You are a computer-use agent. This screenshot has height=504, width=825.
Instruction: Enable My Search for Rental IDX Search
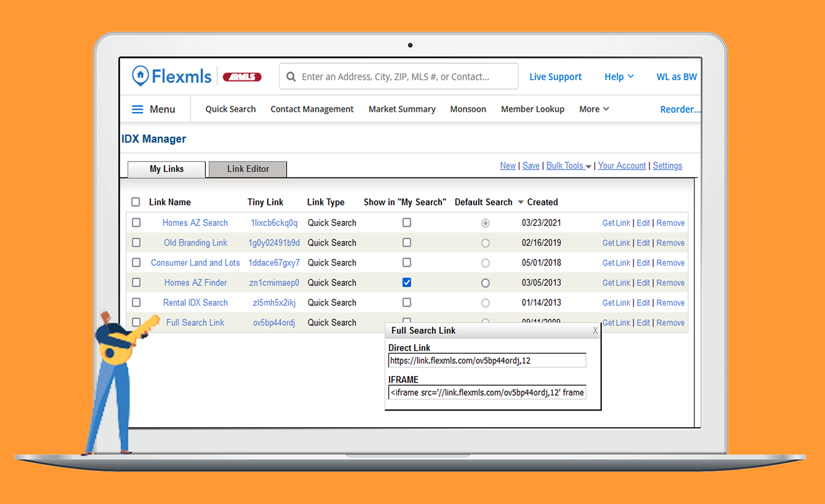point(407,302)
